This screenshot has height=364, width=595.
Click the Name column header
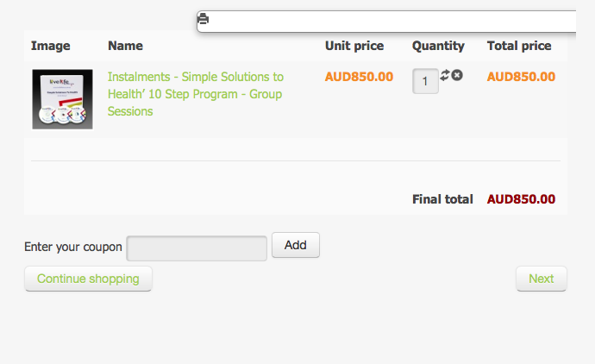126,46
